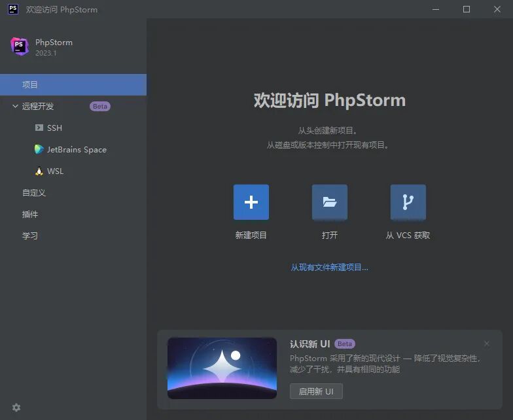
Task: Click the new UI preview thumbnail
Action: (x=222, y=368)
